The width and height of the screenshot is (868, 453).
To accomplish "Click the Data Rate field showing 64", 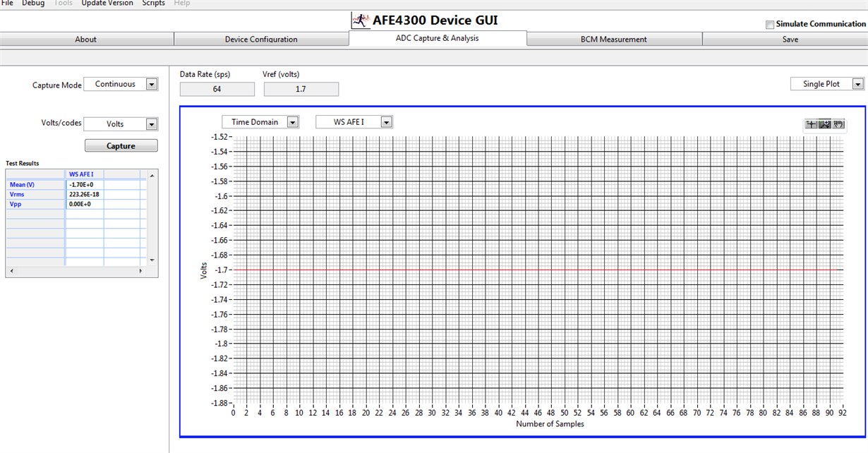I will [x=217, y=90].
